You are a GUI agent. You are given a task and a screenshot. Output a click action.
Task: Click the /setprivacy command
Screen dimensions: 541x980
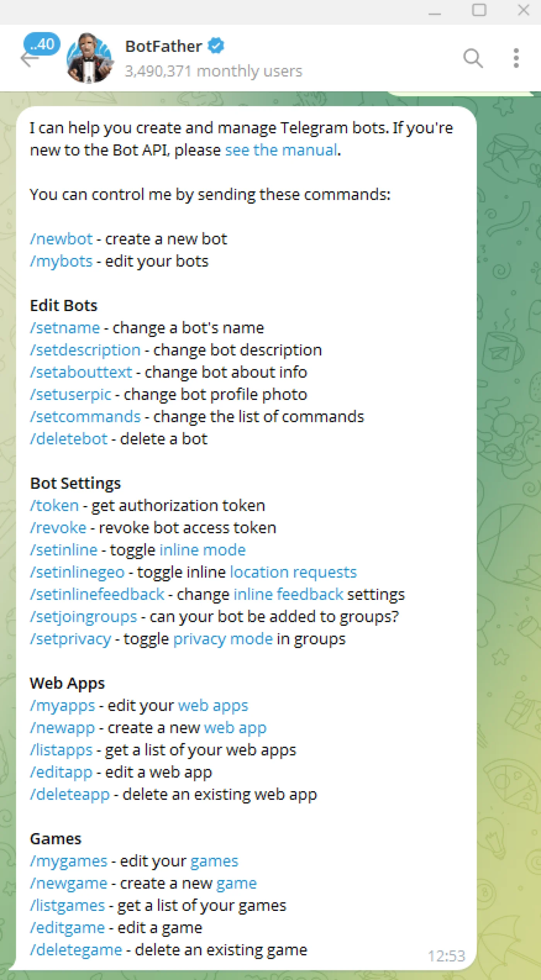click(71, 639)
